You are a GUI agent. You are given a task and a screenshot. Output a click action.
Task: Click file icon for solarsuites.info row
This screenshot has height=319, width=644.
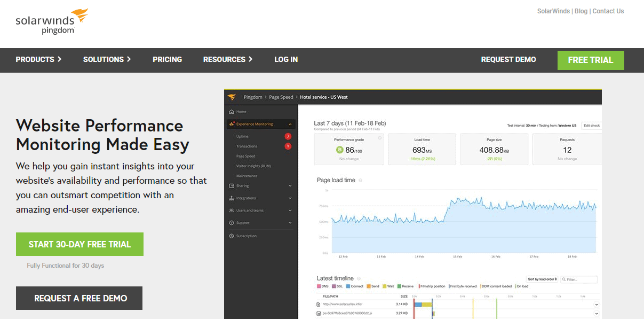(319, 304)
